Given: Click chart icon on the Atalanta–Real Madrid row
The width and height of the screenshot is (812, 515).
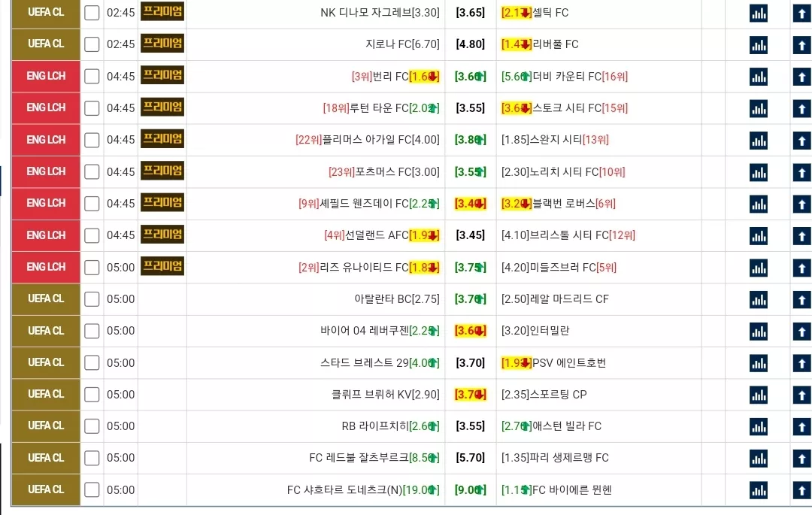Looking at the screenshot, I should [x=759, y=300].
